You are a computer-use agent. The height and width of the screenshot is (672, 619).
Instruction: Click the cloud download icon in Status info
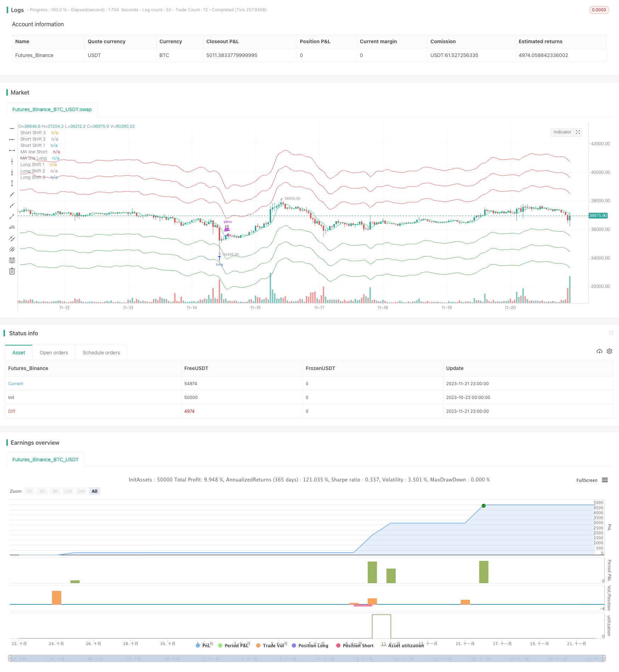(x=599, y=351)
